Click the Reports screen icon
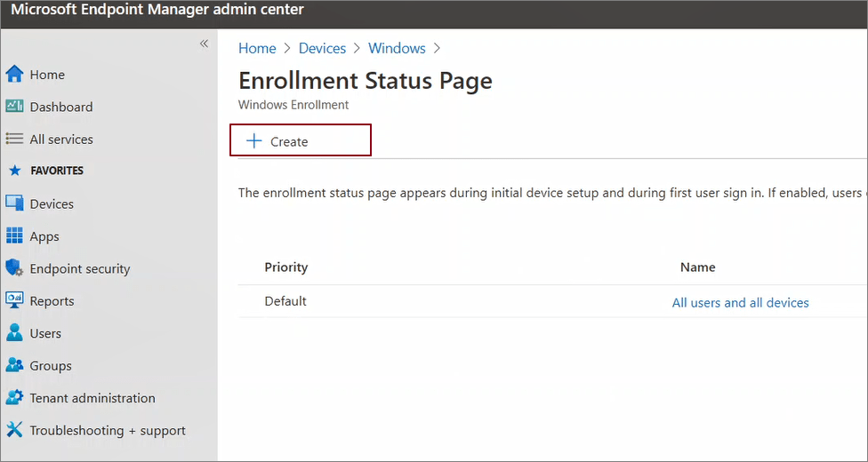Viewport: 868px width, 462px height. 14,300
